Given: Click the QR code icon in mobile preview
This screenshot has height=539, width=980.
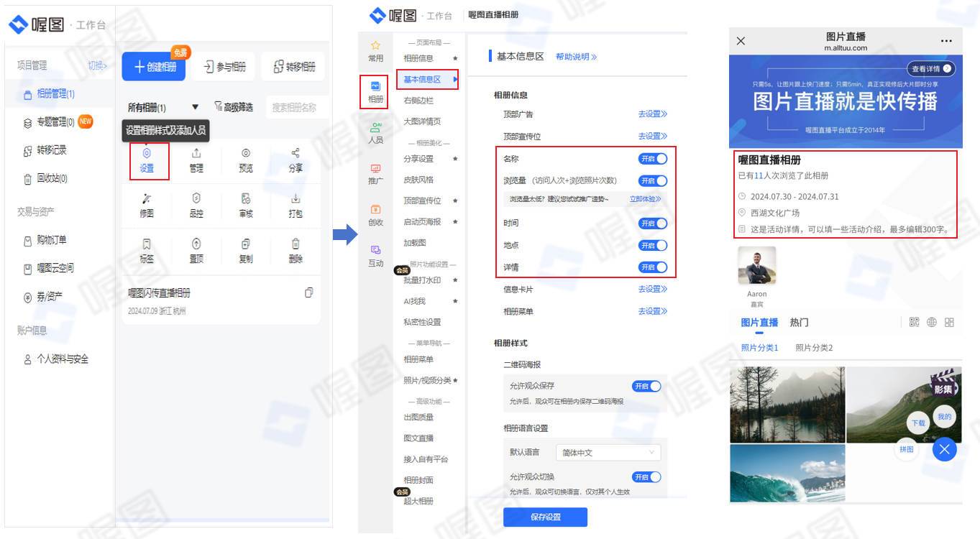Looking at the screenshot, I should coord(914,322).
